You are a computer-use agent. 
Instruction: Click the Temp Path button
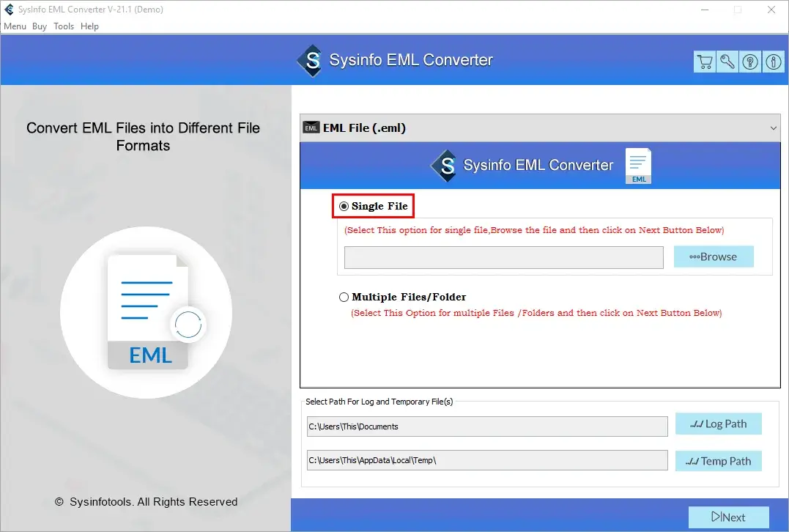pos(718,461)
